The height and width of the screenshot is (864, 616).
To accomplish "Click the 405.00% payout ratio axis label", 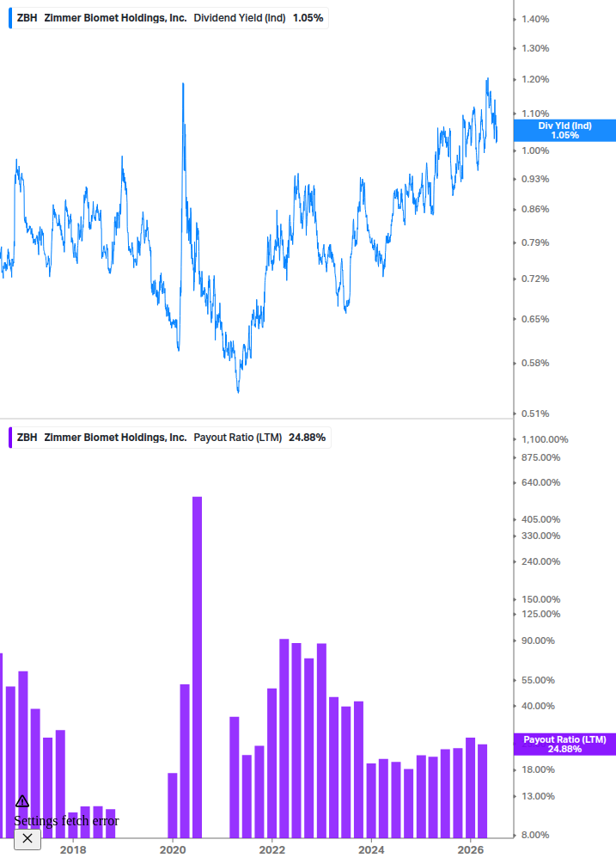I will [x=540, y=519].
